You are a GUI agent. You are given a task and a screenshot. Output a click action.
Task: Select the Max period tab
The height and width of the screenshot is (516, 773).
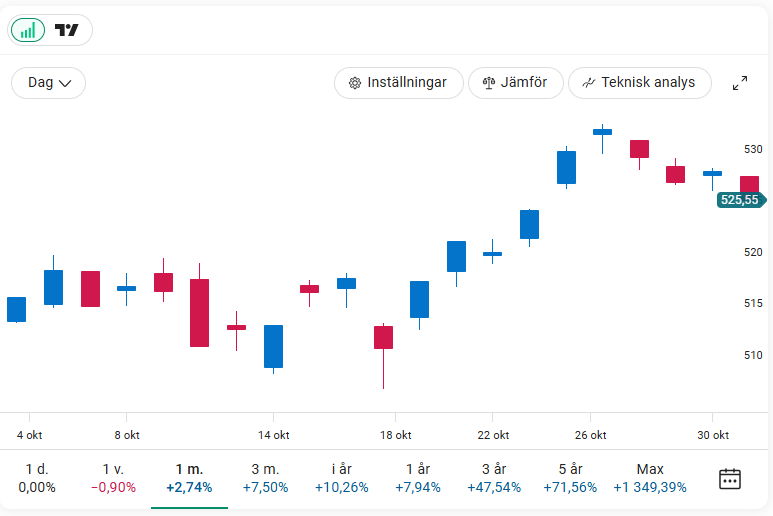[x=650, y=478]
